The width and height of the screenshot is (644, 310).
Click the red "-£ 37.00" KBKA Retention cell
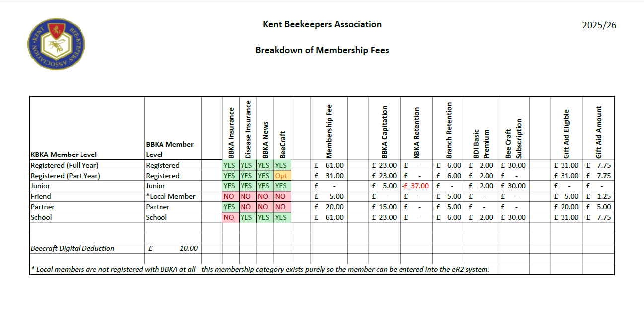(x=416, y=186)
